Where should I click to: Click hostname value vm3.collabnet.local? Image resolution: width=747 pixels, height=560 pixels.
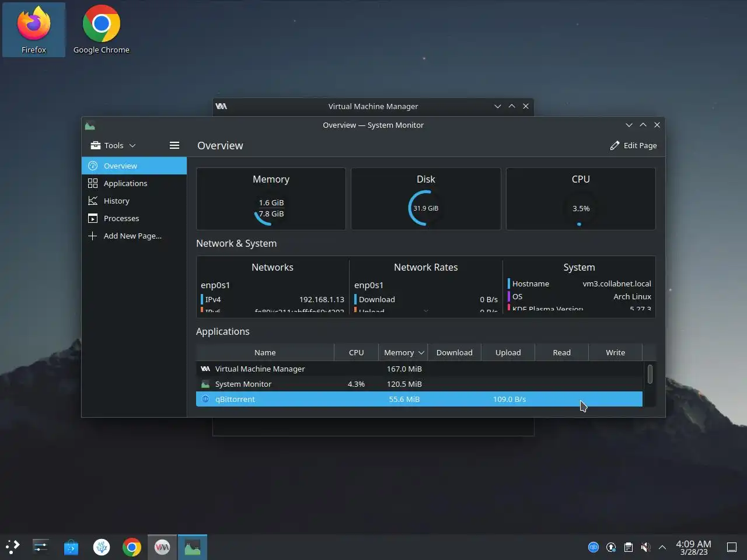point(617,283)
